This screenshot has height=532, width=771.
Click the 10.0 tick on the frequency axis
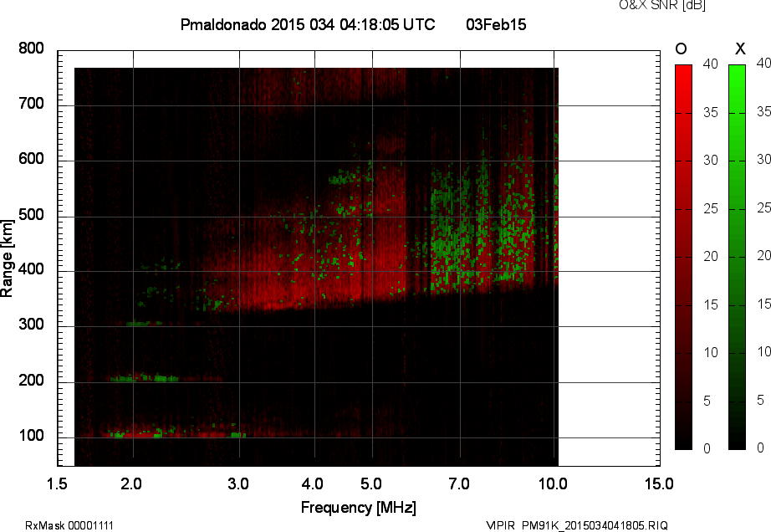pos(553,483)
